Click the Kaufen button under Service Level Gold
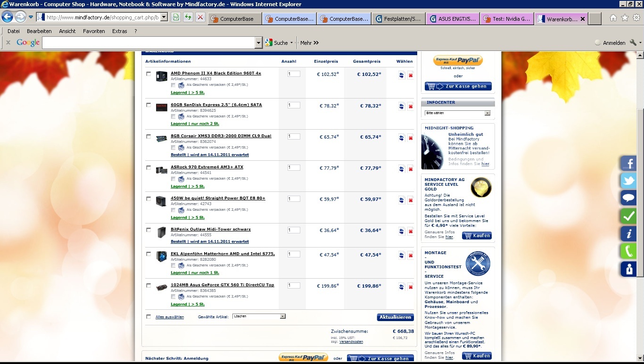The height and width of the screenshot is (364, 644). click(x=477, y=235)
